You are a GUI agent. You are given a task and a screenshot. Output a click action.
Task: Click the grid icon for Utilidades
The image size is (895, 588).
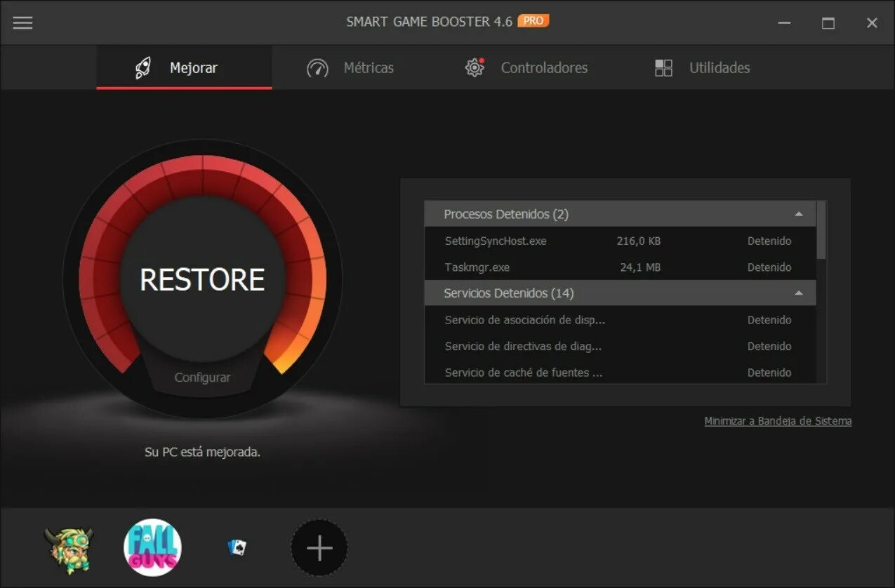click(x=663, y=68)
